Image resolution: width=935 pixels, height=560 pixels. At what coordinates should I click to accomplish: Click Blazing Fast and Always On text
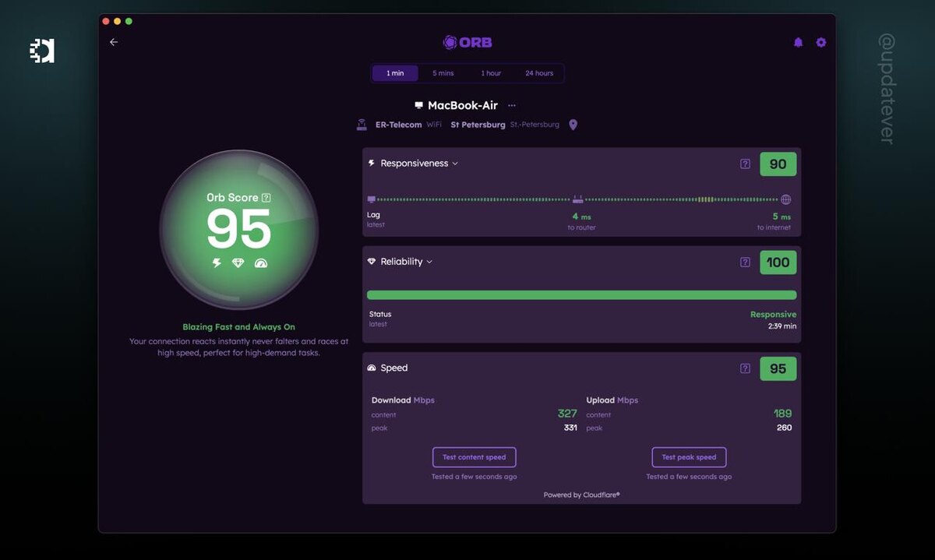(x=238, y=327)
